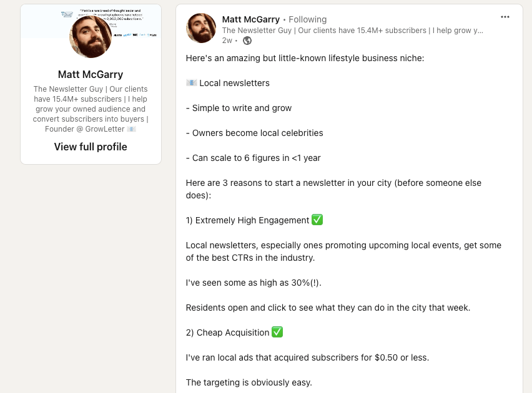Click 'Can scale to 6 figures' line
The height and width of the screenshot is (393, 532).
[x=253, y=158]
